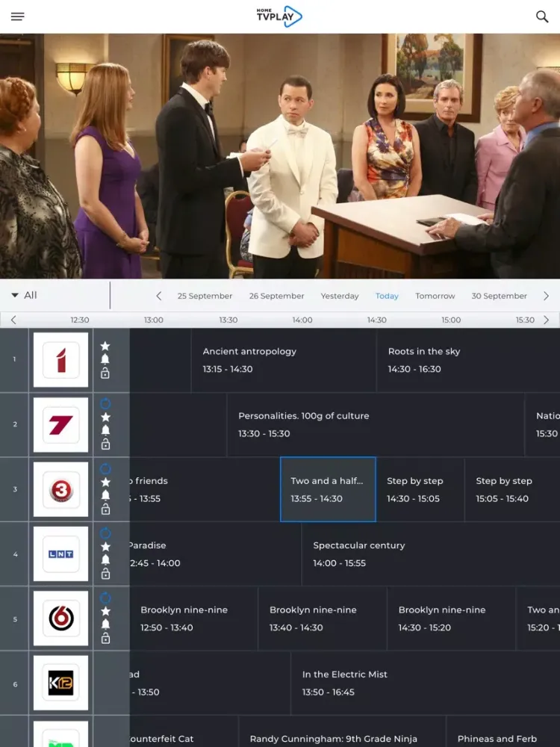Select the TV6 channel logo
Screen dimensions: 560x747
coord(61,619)
